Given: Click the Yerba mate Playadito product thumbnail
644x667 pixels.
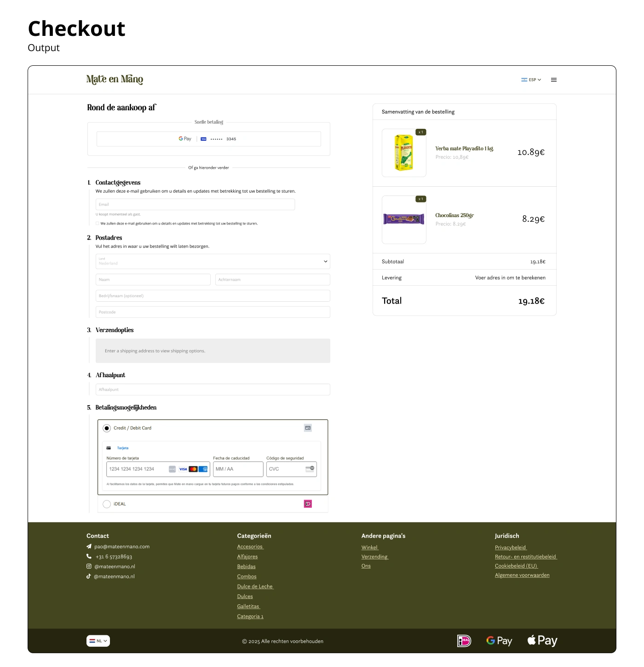Looking at the screenshot, I should [404, 153].
